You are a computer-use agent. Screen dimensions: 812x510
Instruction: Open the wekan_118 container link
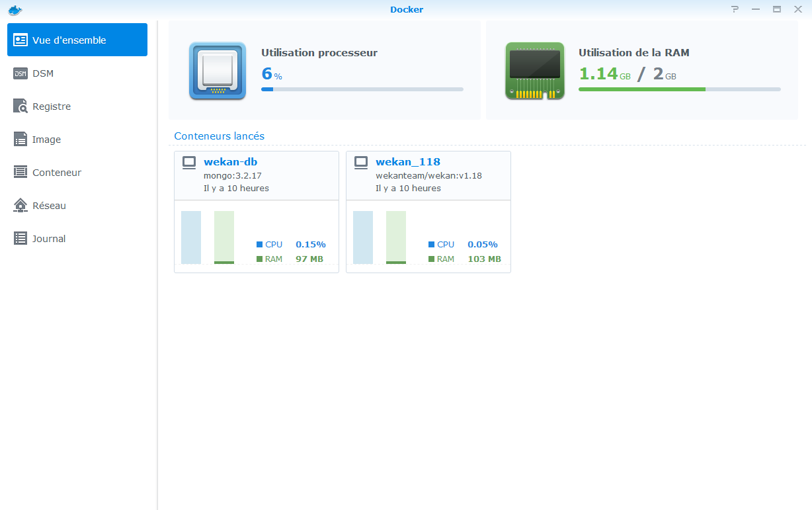(x=408, y=161)
